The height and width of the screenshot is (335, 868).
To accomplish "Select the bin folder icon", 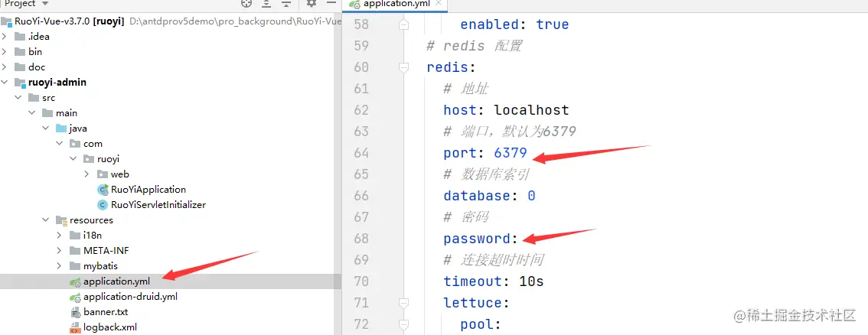I will point(20,52).
